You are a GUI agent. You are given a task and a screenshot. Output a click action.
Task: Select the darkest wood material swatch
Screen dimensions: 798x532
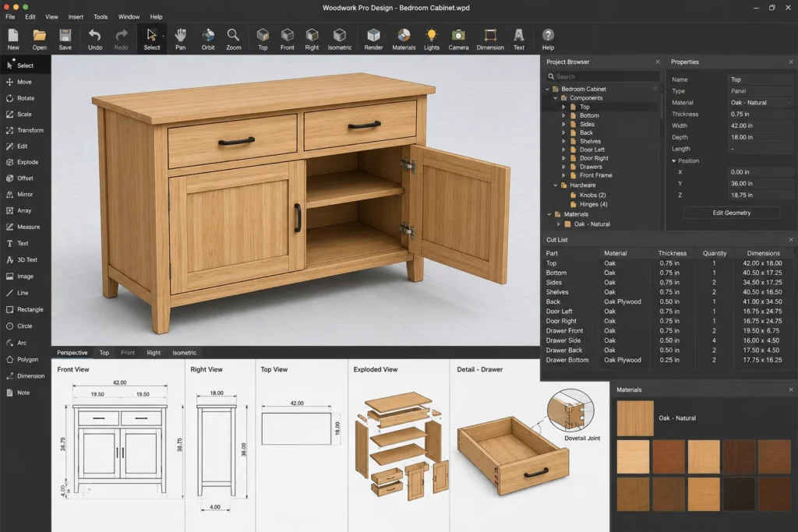tap(739, 494)
